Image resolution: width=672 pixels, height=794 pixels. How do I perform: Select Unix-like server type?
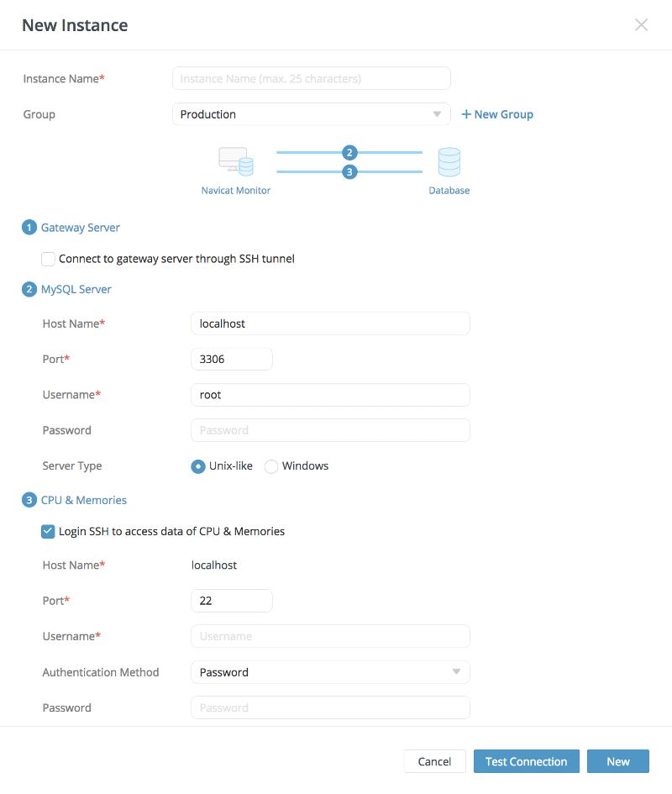(198, 465)
